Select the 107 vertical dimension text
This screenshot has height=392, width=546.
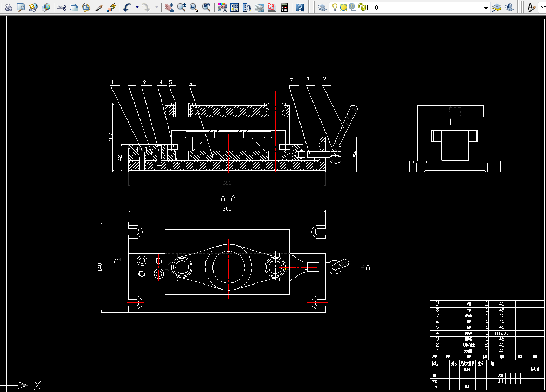coord(111,137)
